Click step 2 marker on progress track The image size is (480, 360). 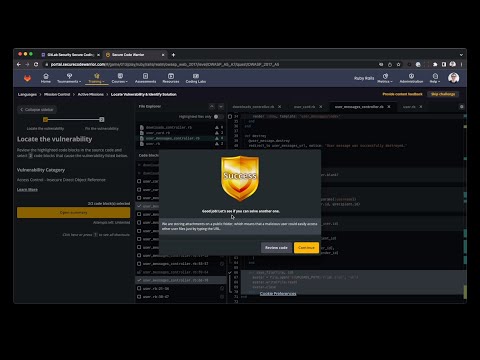coord(102,120)
